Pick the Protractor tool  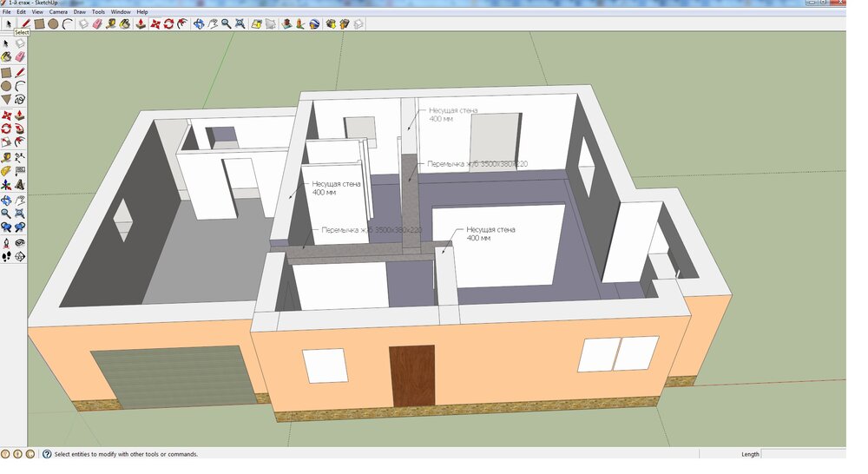click(6, 171)
